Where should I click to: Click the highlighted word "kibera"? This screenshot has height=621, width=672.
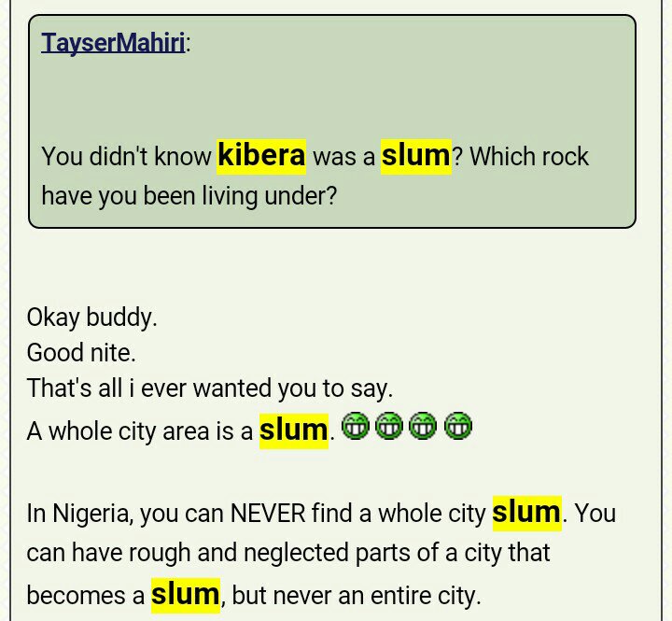coord(261,155)
